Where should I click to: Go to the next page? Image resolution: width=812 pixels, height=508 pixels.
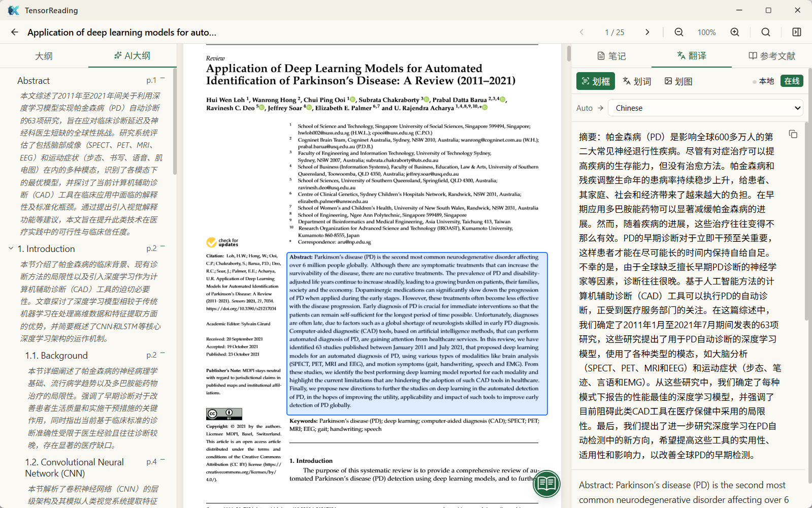(x=647, y=32)
